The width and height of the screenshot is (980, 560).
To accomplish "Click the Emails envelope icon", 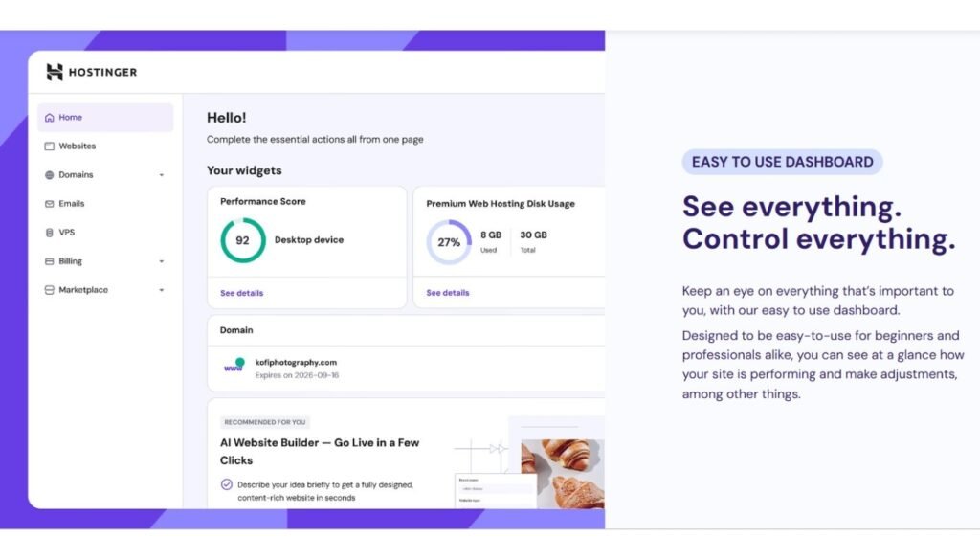I will [x=50, y=204].
